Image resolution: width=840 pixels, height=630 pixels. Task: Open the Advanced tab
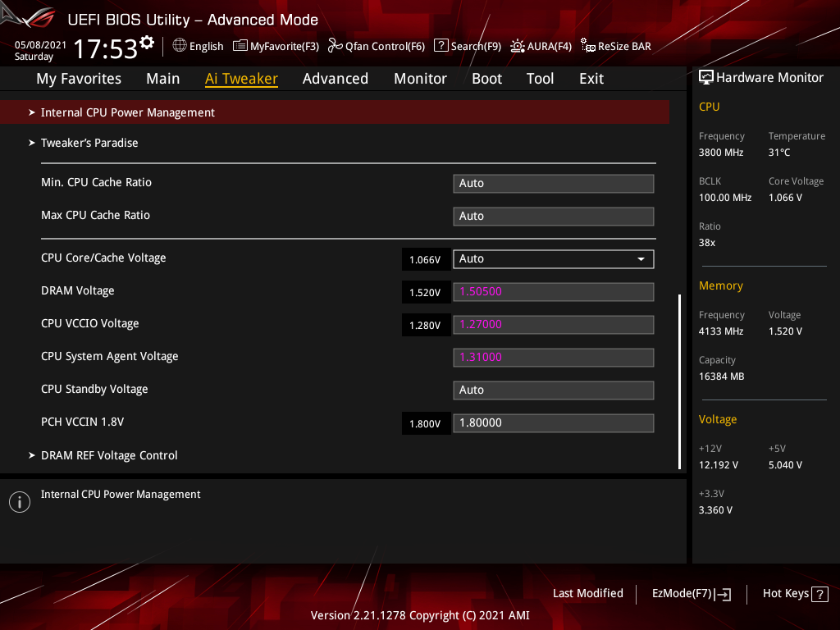pos(336,79)
